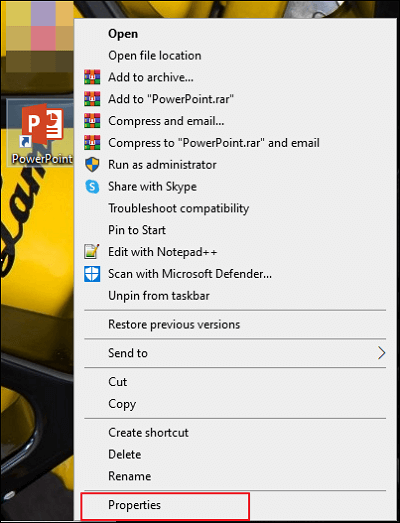Viewport: 400px width, 523px height.
Task: Choose Copy in the context menu
Action: (x=122, y=404)
